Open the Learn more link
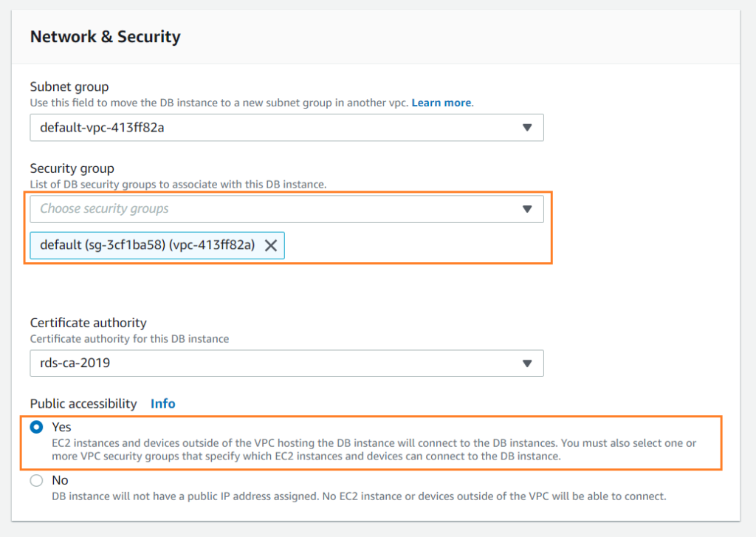The width and height of the screenshot is (756, 537). point(441,103)
